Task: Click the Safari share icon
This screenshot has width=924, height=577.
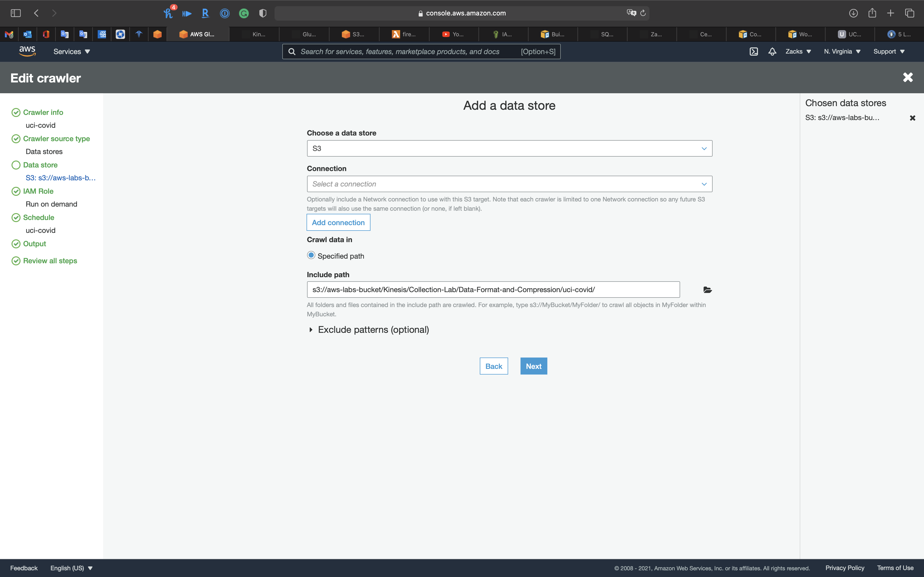Action: click(872, 13)
